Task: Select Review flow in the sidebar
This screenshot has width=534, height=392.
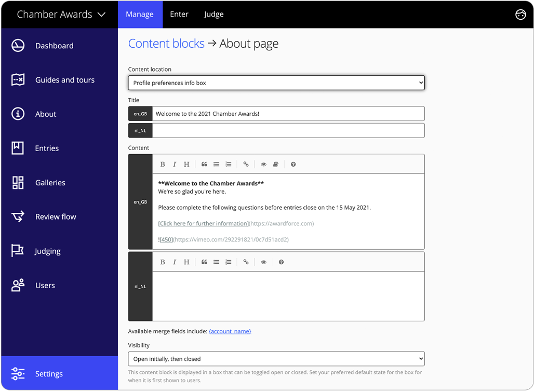Action: pyautogui.click(x=56, y=217)
